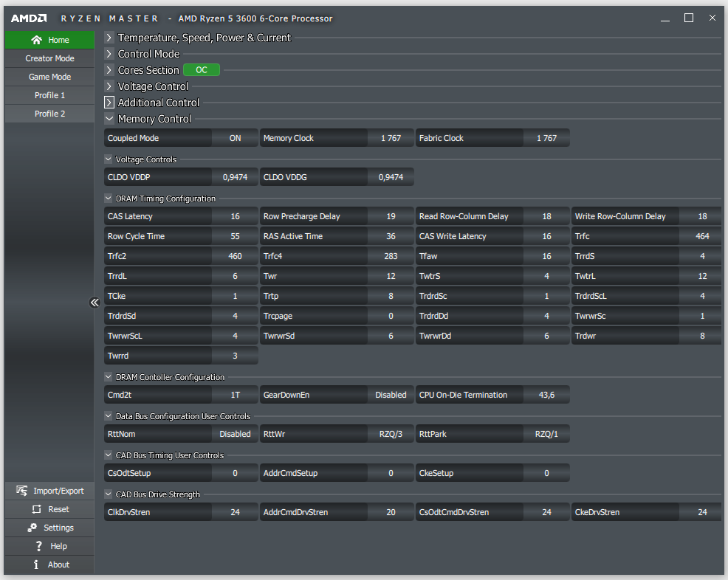
Task: Click the AMD logo in title bar
Action: point(29,18)
